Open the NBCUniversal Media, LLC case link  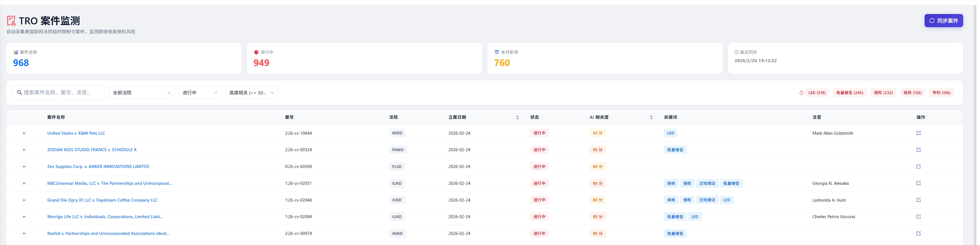pos(109,183)
